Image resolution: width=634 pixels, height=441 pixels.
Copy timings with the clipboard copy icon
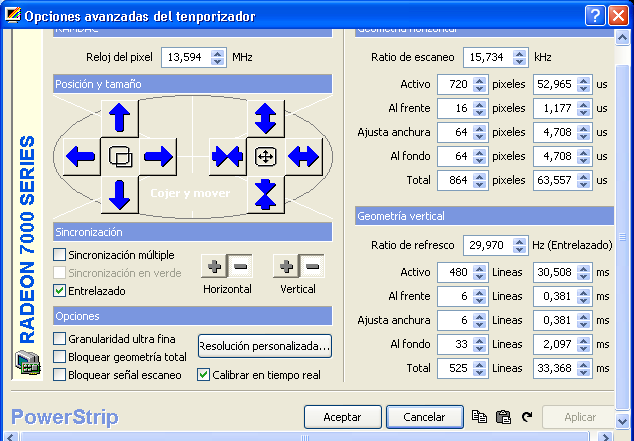(479, 417)
